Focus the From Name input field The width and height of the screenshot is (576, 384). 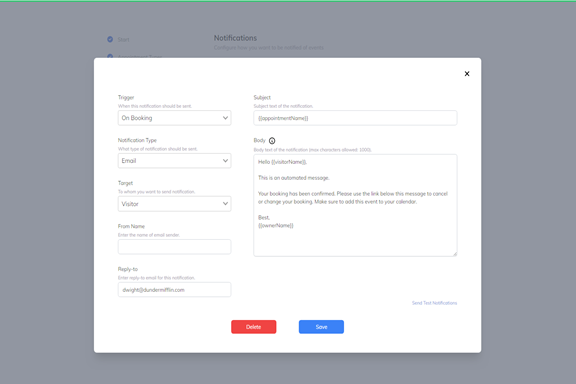(174, 247)
